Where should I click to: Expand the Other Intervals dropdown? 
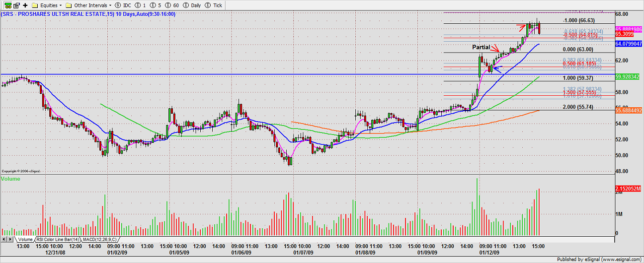110,5
